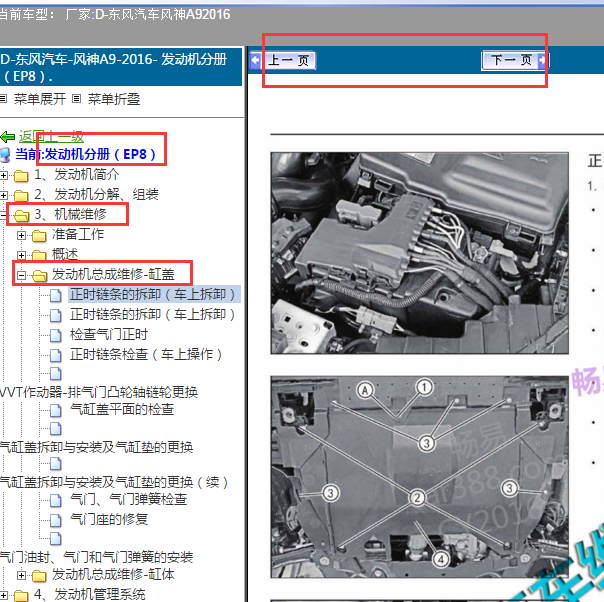Click the icon beside 当前:发动机分册(EP8)
This screenshot has width=604, height=602.
pyautogui.click(x=5, y=154)
